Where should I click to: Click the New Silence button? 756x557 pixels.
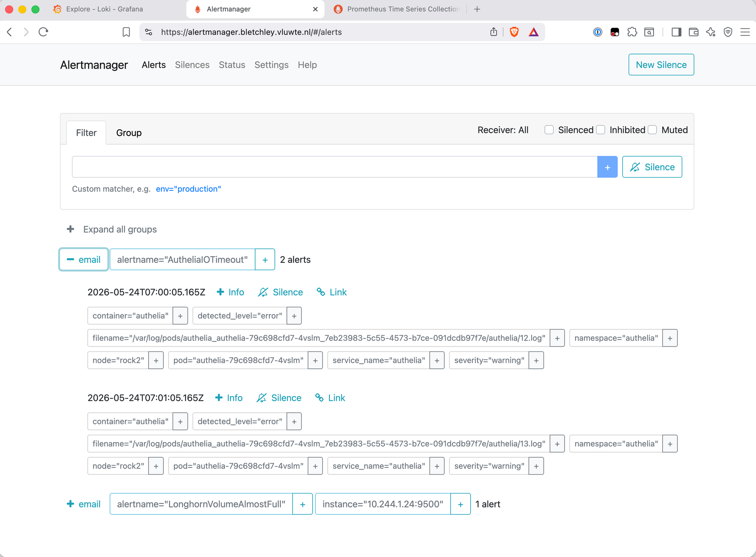pos(661,65)
